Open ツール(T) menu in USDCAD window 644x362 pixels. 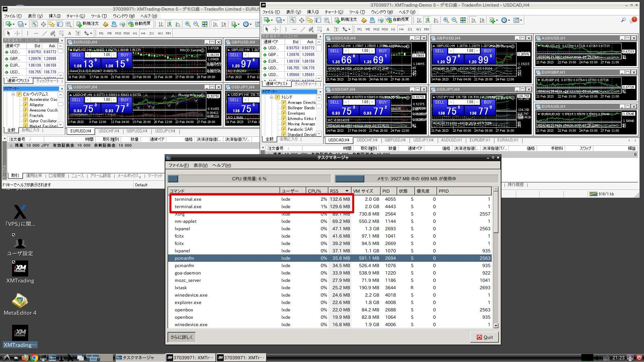[x=357, y=12]
